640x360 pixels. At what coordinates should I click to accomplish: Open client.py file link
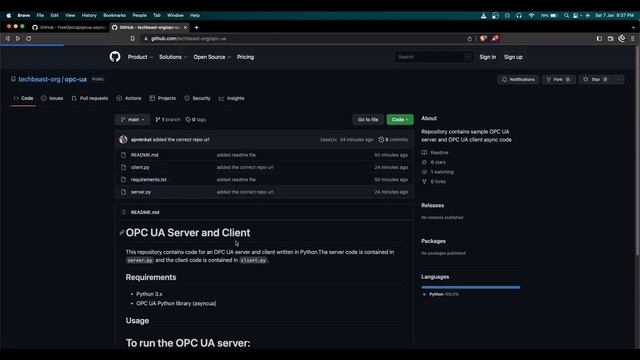click(140, 167)
